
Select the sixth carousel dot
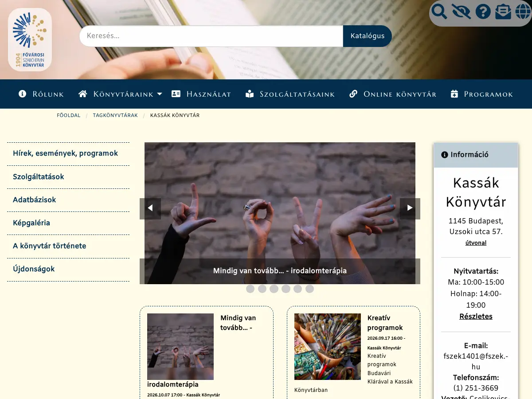[310, 289]
